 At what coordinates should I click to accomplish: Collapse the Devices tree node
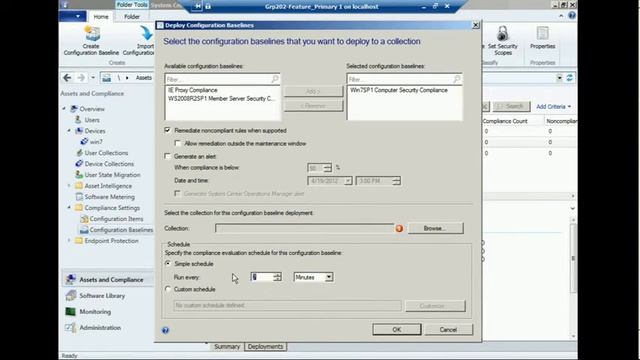[69, 131]
